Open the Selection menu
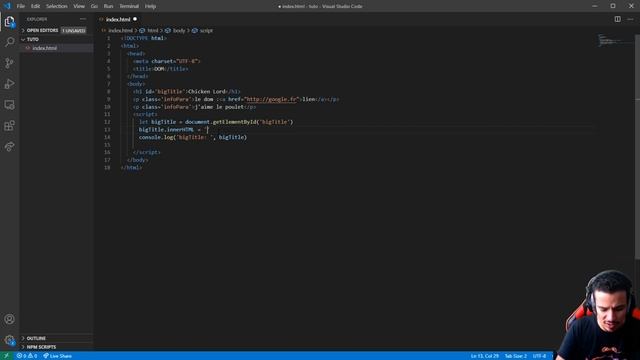This screenshot has width=640, height=360. click(x=57, y=6)
